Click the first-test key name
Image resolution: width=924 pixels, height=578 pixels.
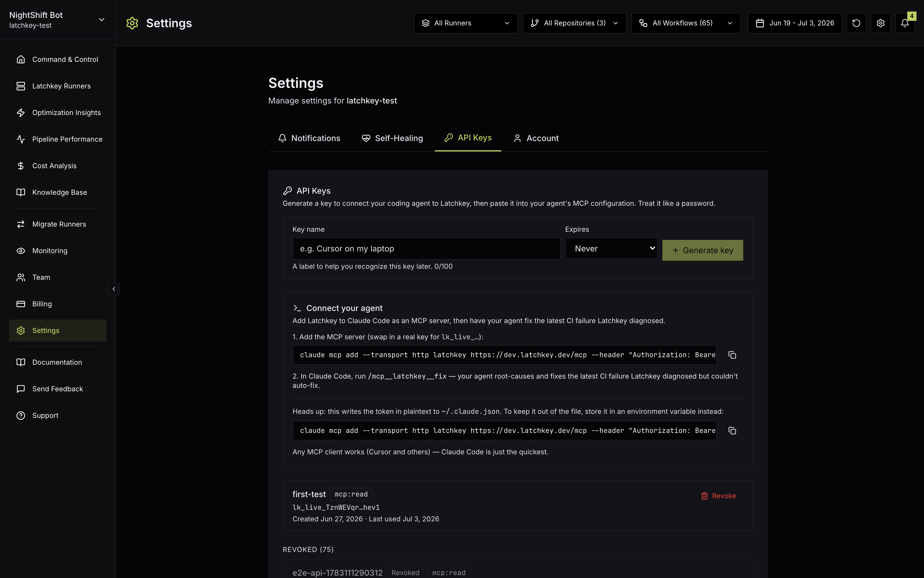(309, 494)
